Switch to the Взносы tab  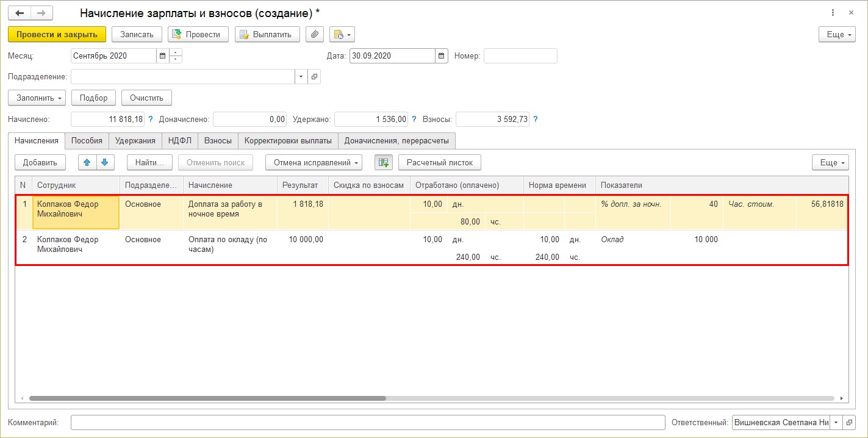(x=218, y=140)
